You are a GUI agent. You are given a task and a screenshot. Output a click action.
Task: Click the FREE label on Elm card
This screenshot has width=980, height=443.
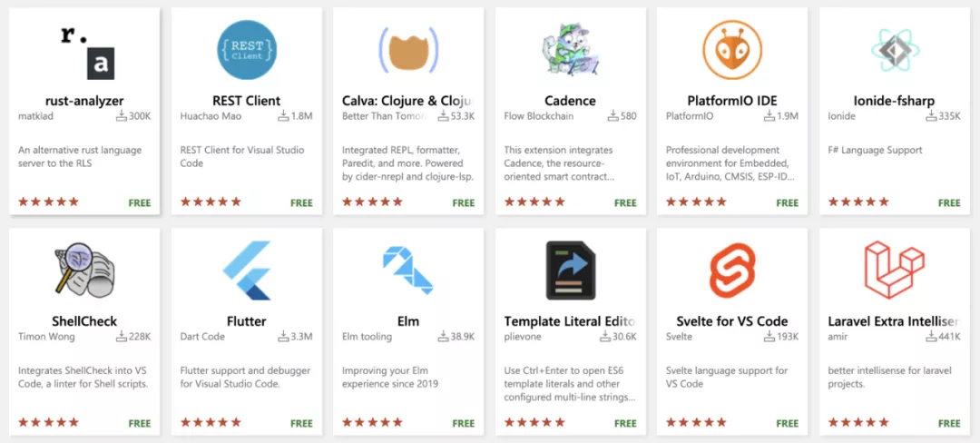tap(463, 423)
